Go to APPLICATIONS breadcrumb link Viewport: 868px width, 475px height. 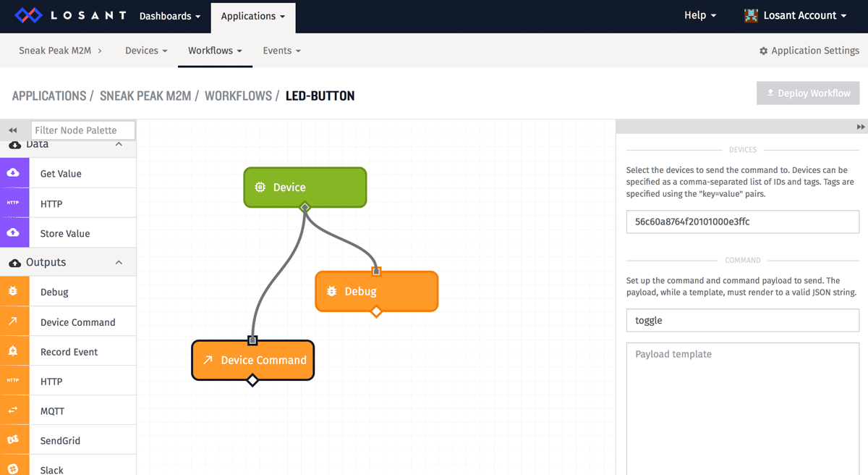pyautogui.click(x=49, y=96)
